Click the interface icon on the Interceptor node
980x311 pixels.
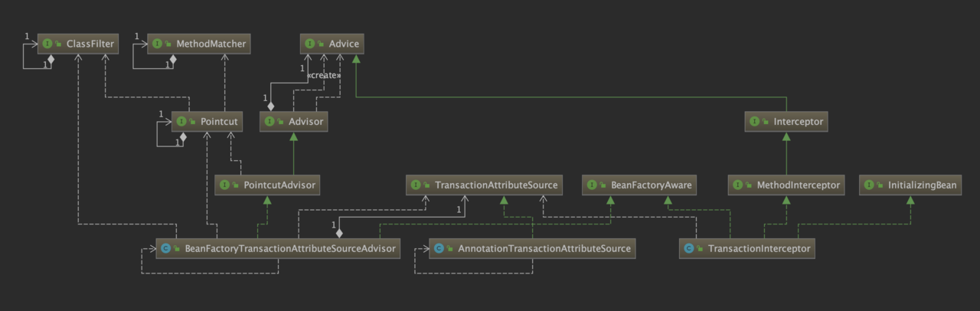click(755, 122)
